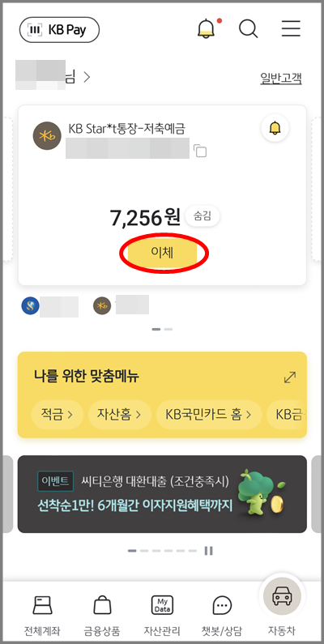Open the hamburger menu icon

click(291, 28)
